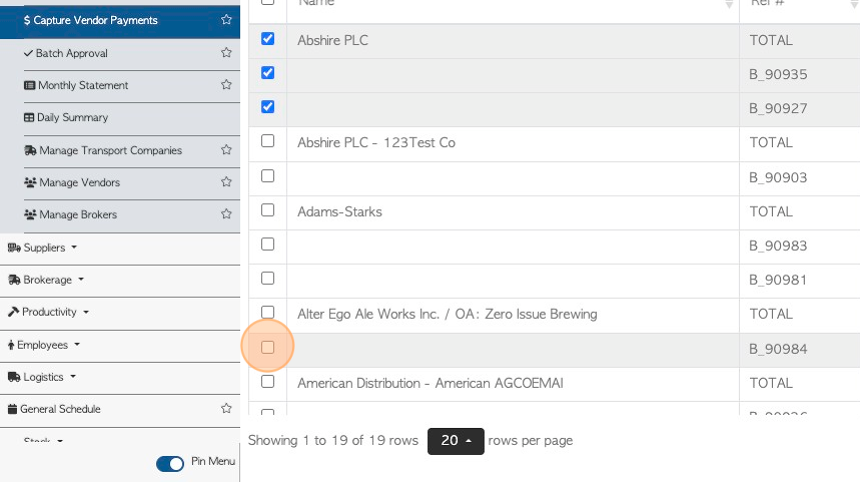Open Manage Vendors
This screenshot has width=860, height=482.
(x=80, y=183)
